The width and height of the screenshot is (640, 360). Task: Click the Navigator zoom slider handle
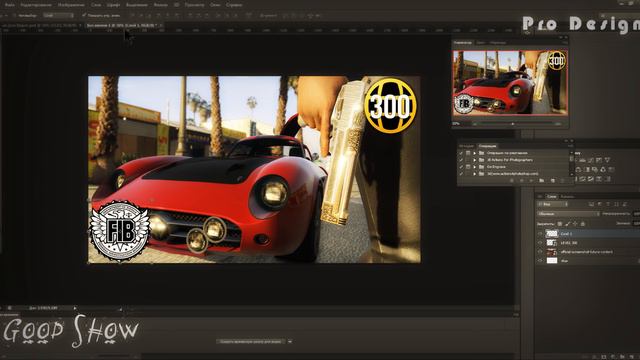click(513, 123)
